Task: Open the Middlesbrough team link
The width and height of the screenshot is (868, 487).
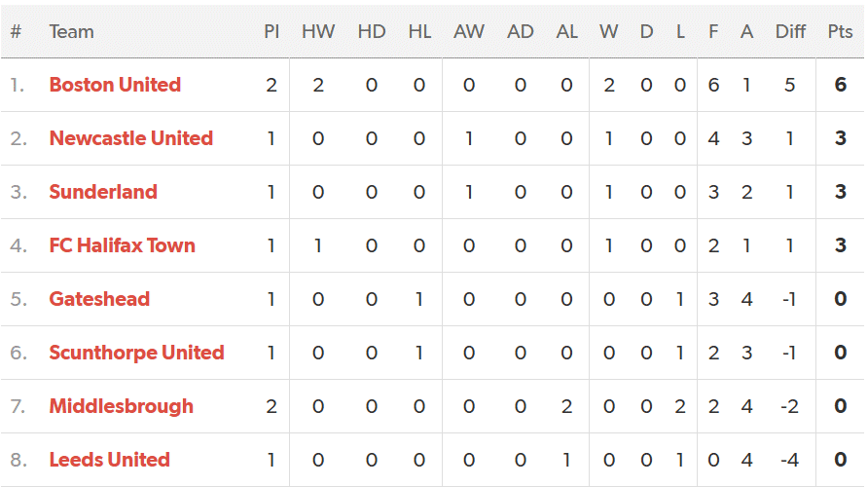Action: (x=122, y=406)
